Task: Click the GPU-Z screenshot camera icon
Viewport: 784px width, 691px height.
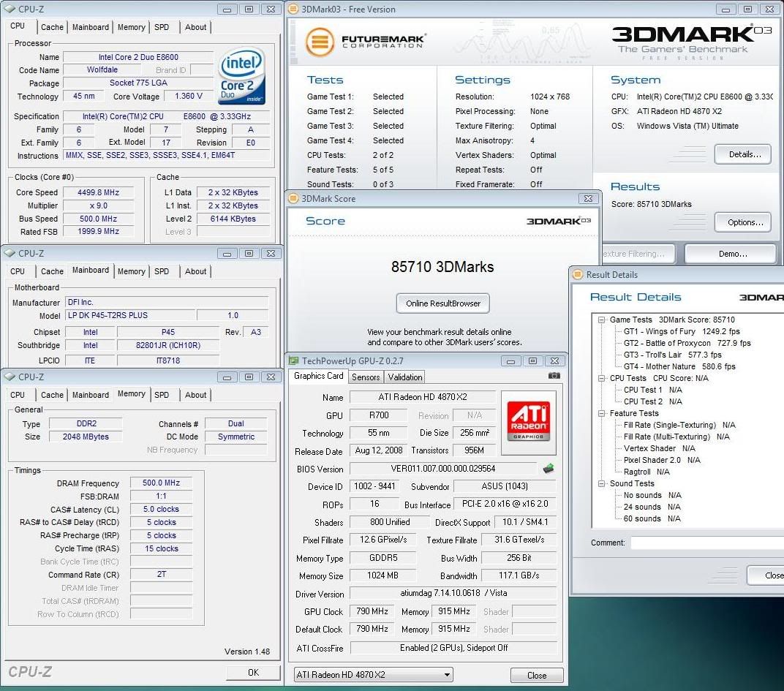Action: click(554, 376)
